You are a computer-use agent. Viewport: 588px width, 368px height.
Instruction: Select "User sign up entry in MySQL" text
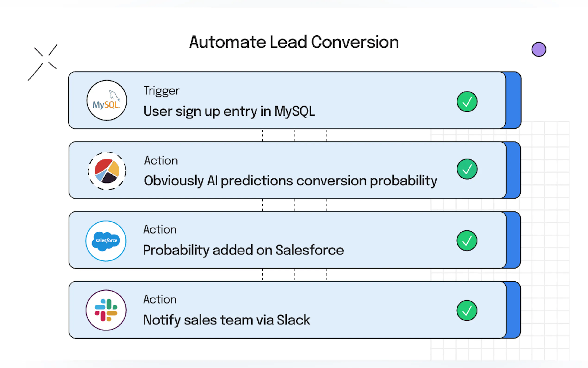click(229, 111)
